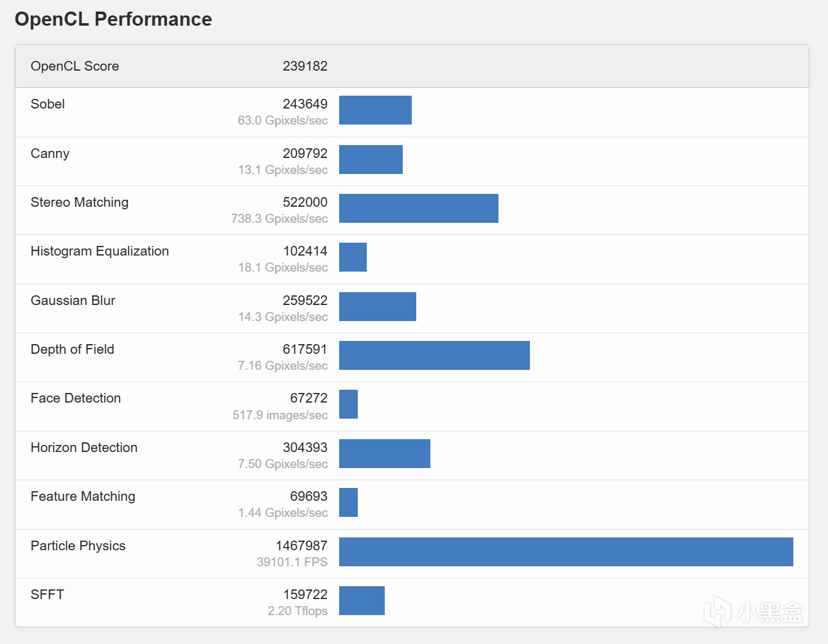
Task: Select the OpenCL Score row label
Action: point(75,66)
